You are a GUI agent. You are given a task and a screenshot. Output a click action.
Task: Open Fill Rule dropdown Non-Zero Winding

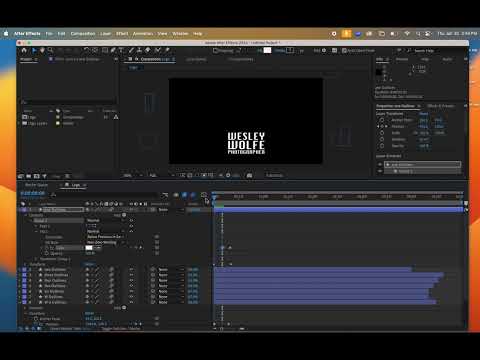106,242
